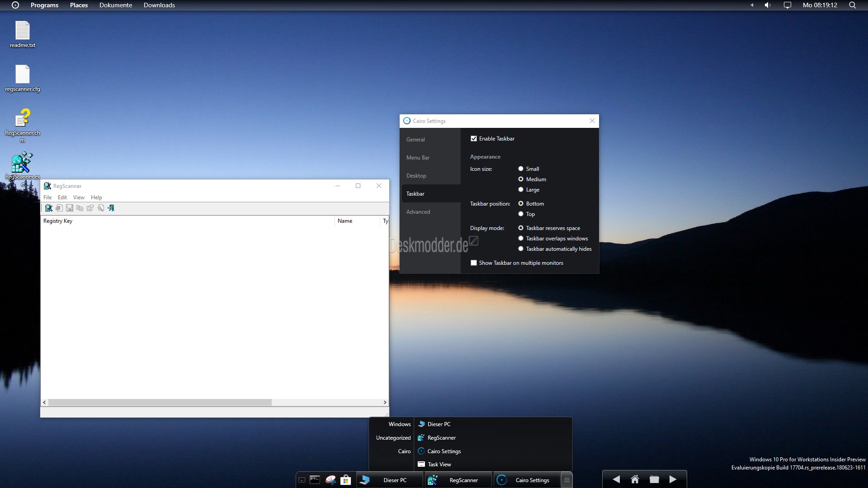Click the refresh scan icon in RegScanner toolbar
868x488 pixels.
click(59, 208)
